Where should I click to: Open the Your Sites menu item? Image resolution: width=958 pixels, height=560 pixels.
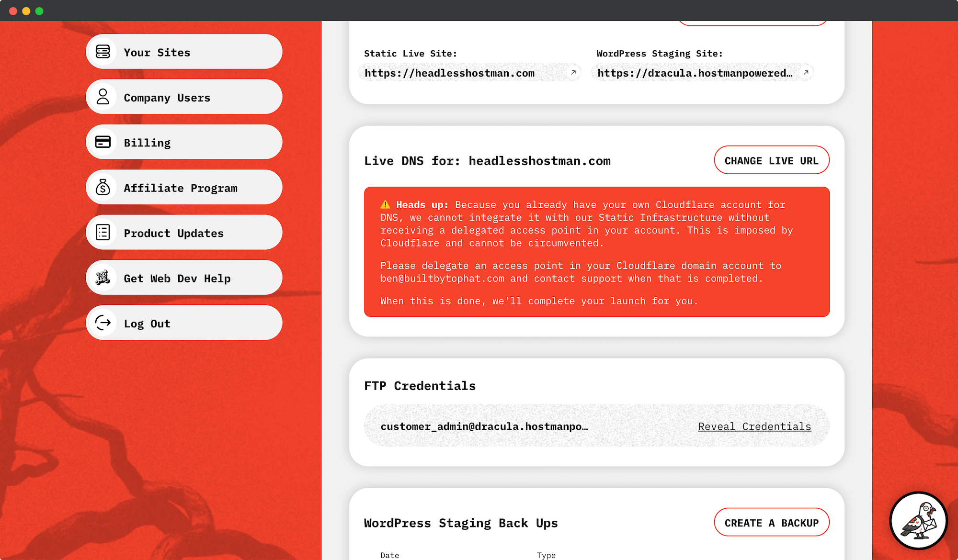184,52
